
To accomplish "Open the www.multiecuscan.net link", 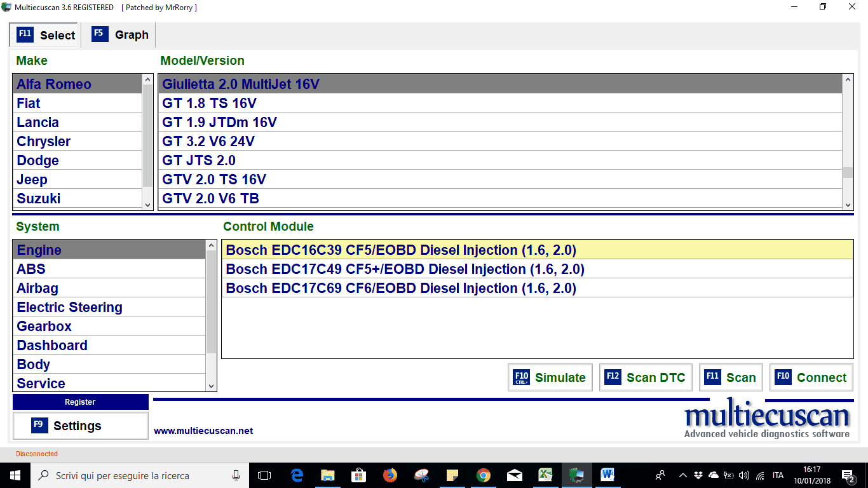I will 203,431.
